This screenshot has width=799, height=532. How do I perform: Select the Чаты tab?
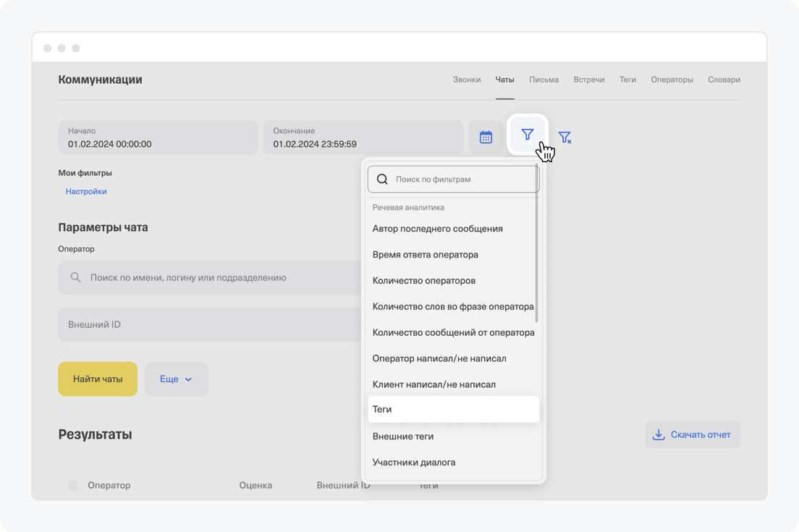click(504, 80)
